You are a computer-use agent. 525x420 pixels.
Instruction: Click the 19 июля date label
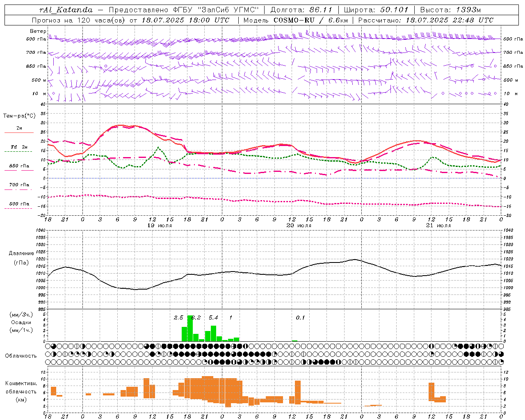tap(160, 226)
